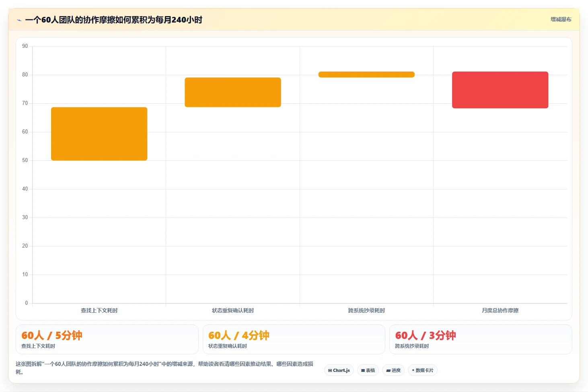Click the x-axis label 查找上下文耗时
The height and width of the screenshot is (392, 588).
99,310
